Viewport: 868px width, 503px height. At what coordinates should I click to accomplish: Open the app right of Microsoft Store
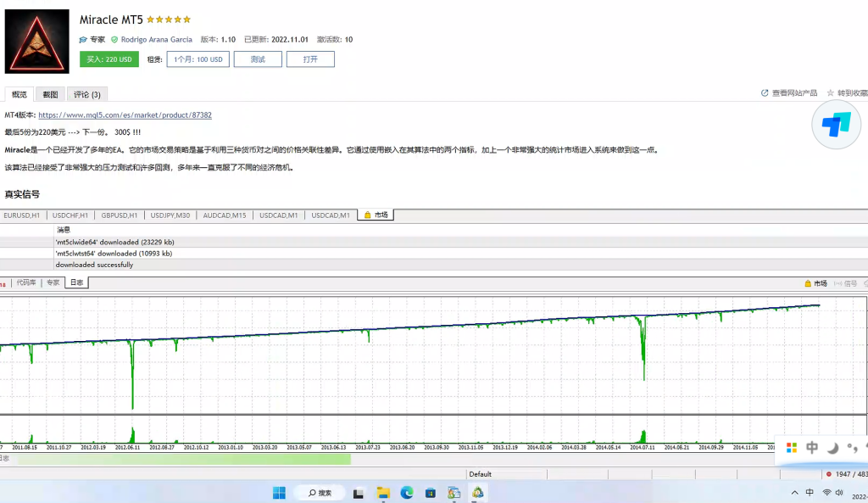[x=454, y=493]
